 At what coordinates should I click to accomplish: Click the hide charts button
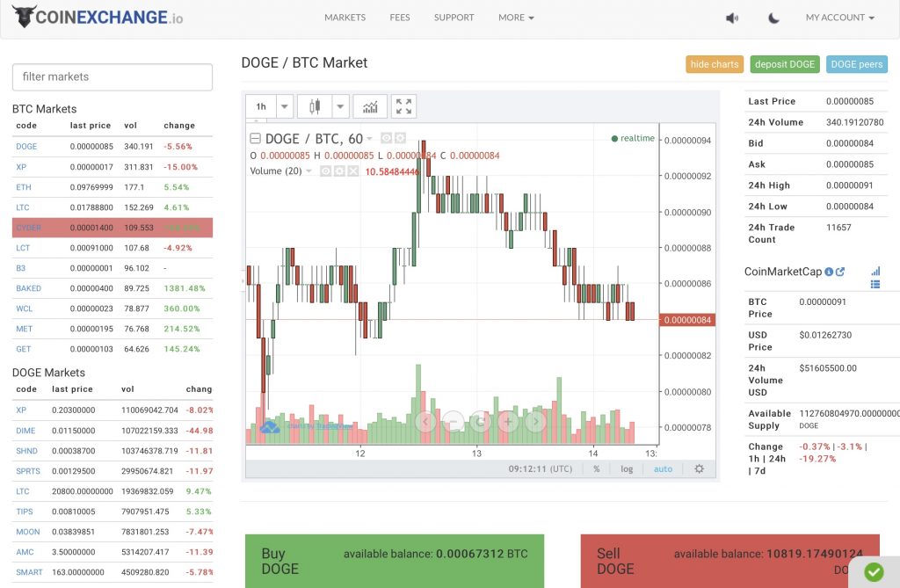point(715,64)
